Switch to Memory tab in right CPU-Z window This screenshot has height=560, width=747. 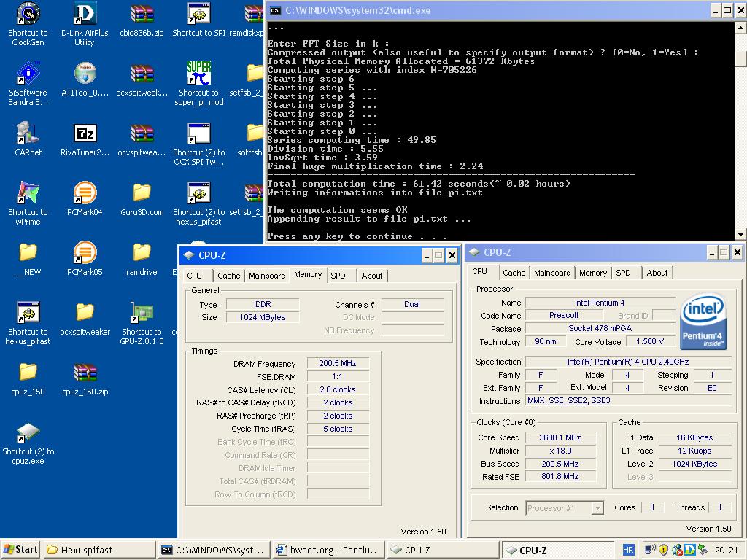point(592,273)
